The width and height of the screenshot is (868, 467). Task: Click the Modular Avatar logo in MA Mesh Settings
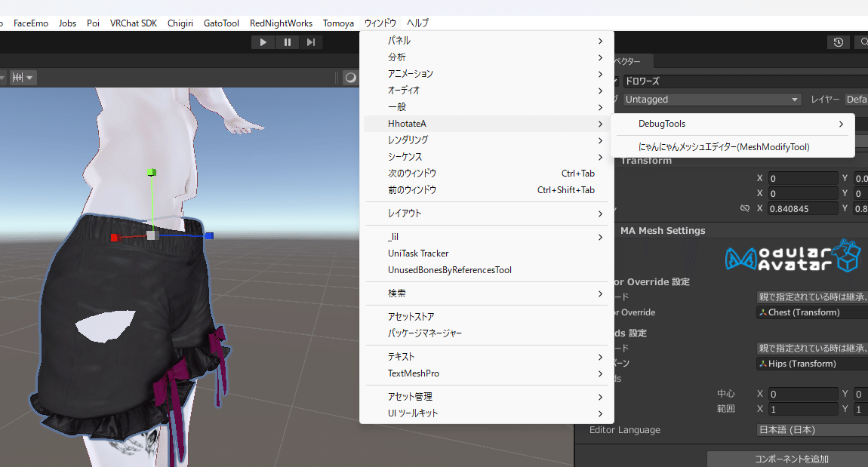[x=793, y=255]
